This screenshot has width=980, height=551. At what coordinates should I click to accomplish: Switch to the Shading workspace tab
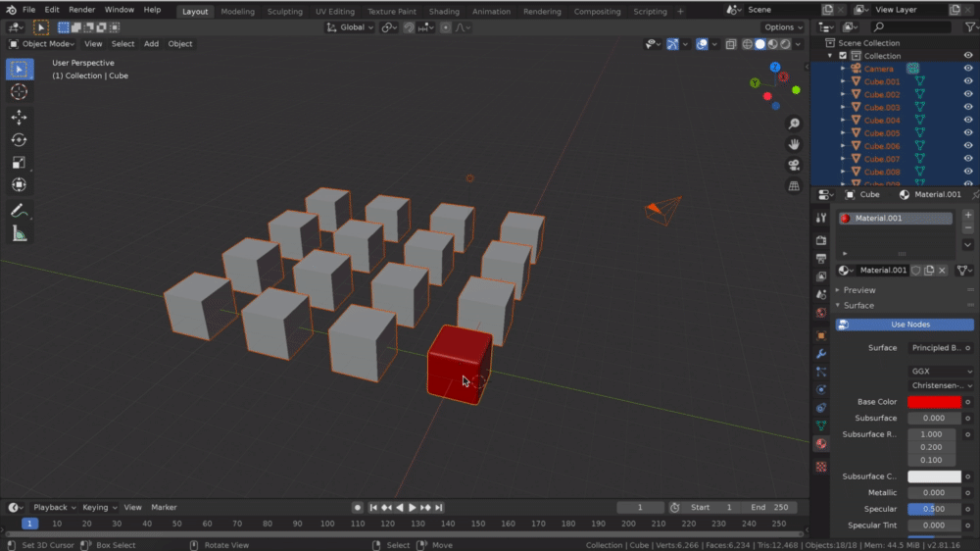tap(444, 11)
